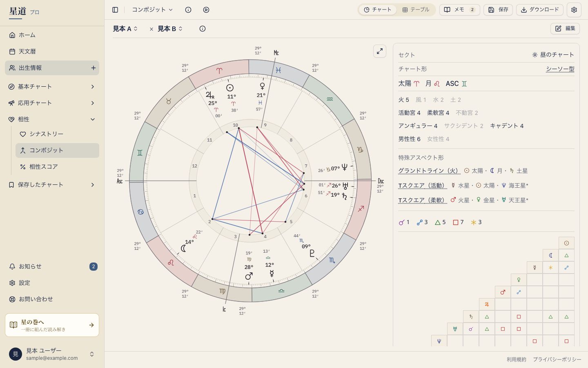The width and height of the screenshot is (588, 368).
Task: Open the settings gear in top bar
Action: coord(574,10)
